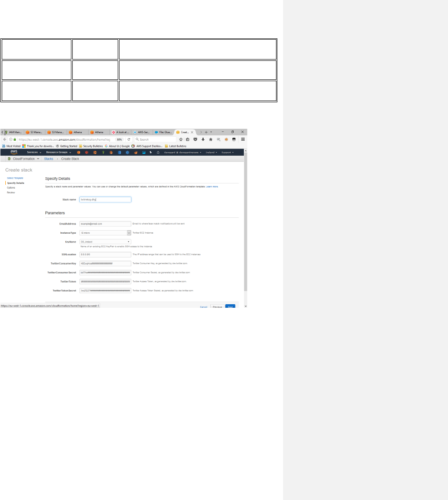448x500 pixels.
Task: Click the page vertical scrollbar
Action: click(246, 222)
